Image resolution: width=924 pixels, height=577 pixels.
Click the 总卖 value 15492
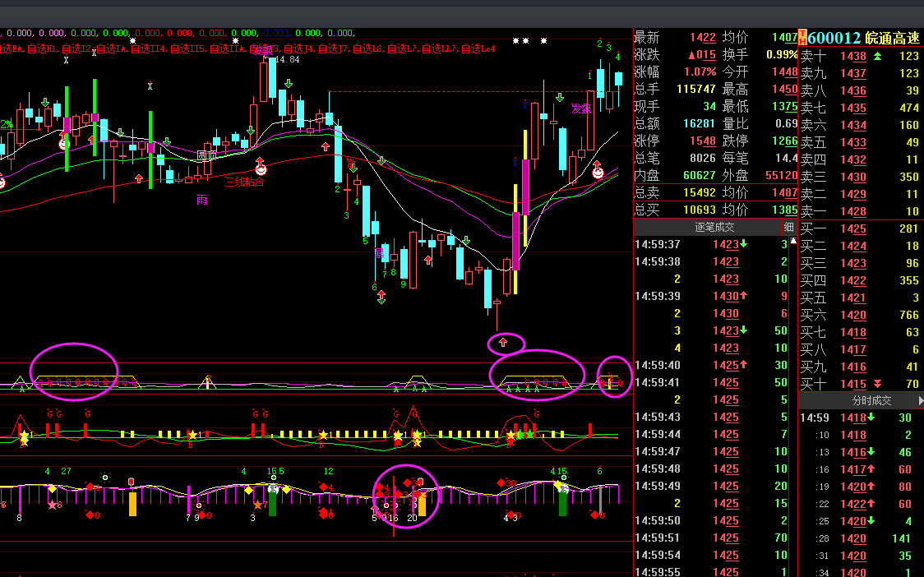click(700, 192)
